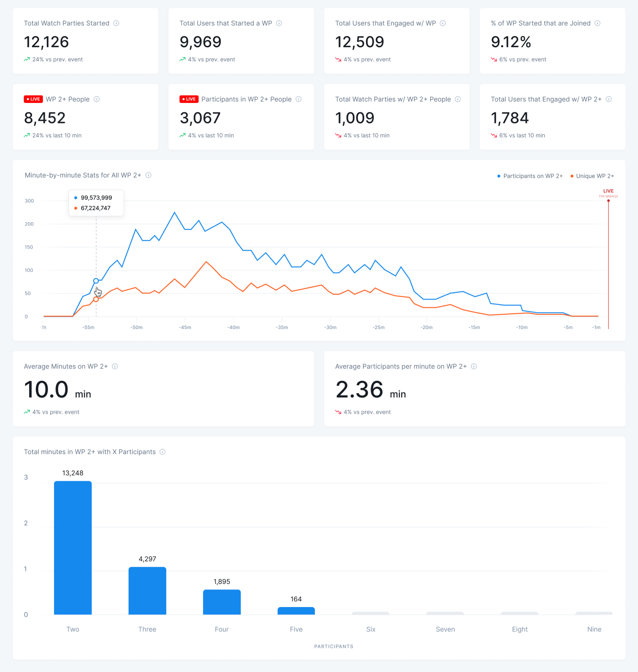The width and height of the screenshot is (638, 672).
Task: Click the Five participants bar labeled 164
Action: (x=296, y=611)
